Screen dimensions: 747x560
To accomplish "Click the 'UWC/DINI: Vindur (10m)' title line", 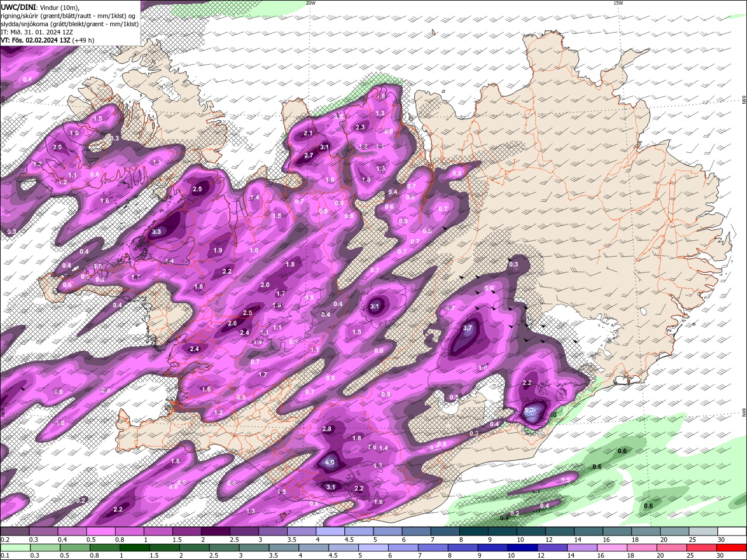I will [40, 7].
